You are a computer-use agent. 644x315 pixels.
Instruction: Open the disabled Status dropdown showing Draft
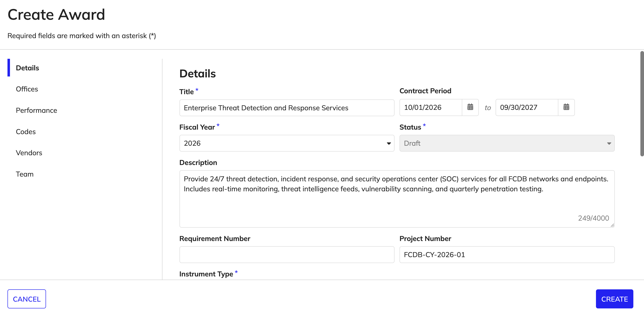(x=507, y=143)
